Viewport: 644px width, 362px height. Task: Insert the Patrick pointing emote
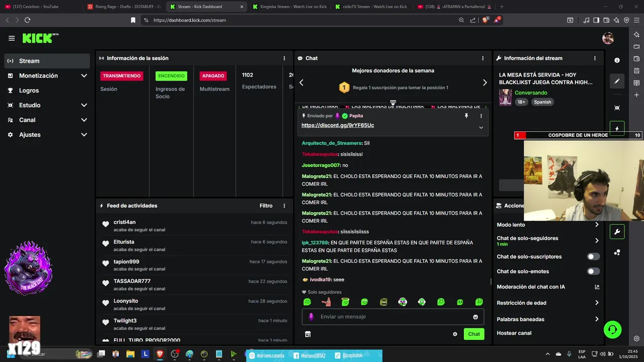(x=326, y=302)
